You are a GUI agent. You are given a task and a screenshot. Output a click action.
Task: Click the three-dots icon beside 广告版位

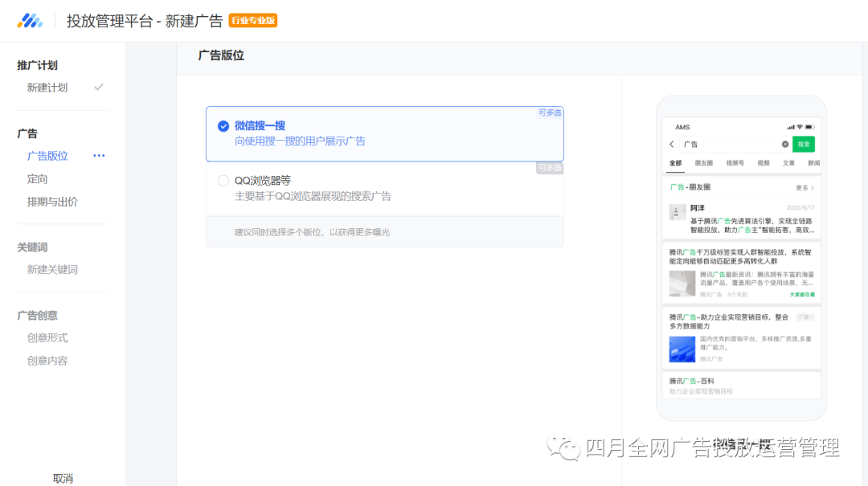99,156
